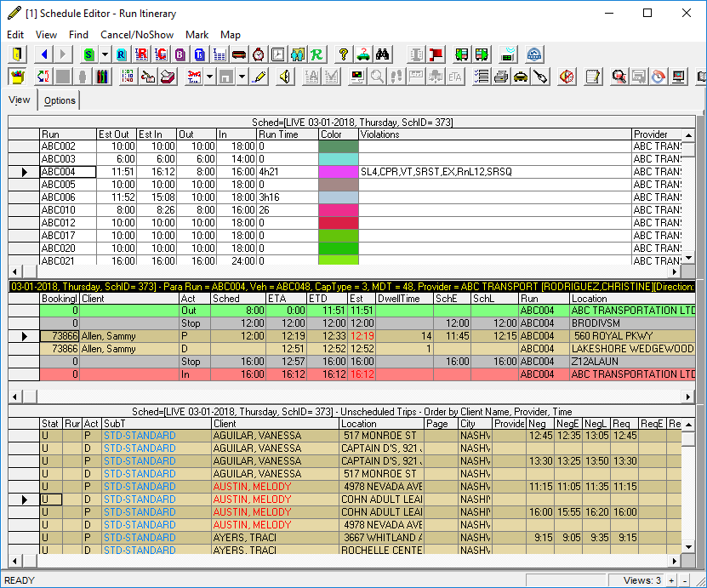Image resolution: width=707 pixels, height=588 pixels.
Task: Select the pencil edit icon
Action: point(259,76)
